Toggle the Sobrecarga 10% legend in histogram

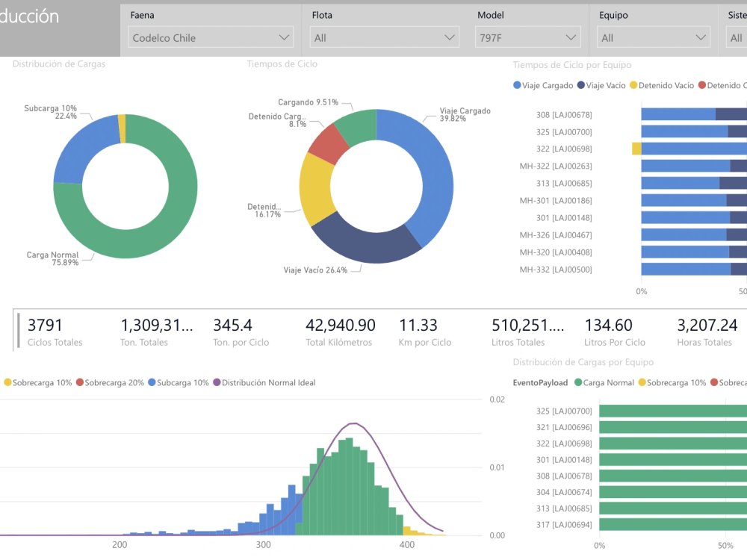(6, 382)
